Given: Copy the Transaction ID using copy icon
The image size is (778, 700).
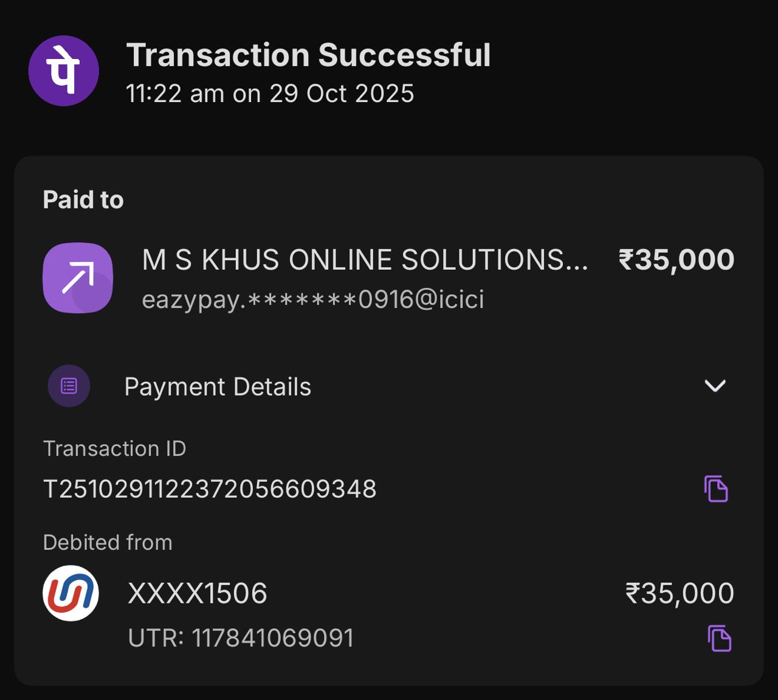Looking at the screenshot, I should pyautogui.click(x=716, y=489).
